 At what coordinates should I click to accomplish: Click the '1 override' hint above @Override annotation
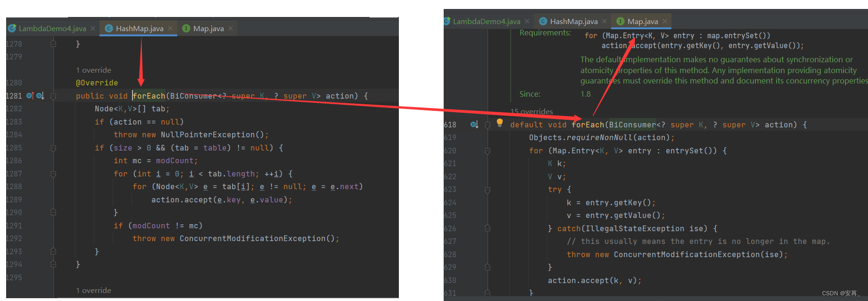93,70
